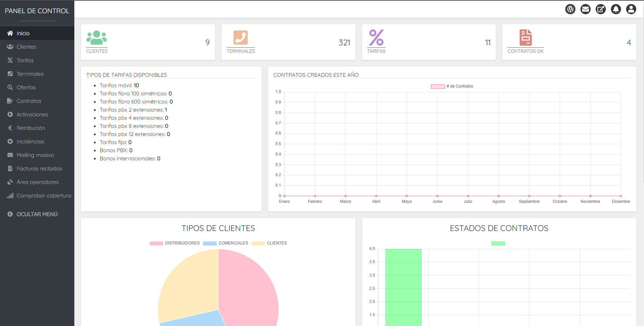Click the purple Tarifas percent icon
Viewport: 644px width, 326px height.
click(376, 38)
